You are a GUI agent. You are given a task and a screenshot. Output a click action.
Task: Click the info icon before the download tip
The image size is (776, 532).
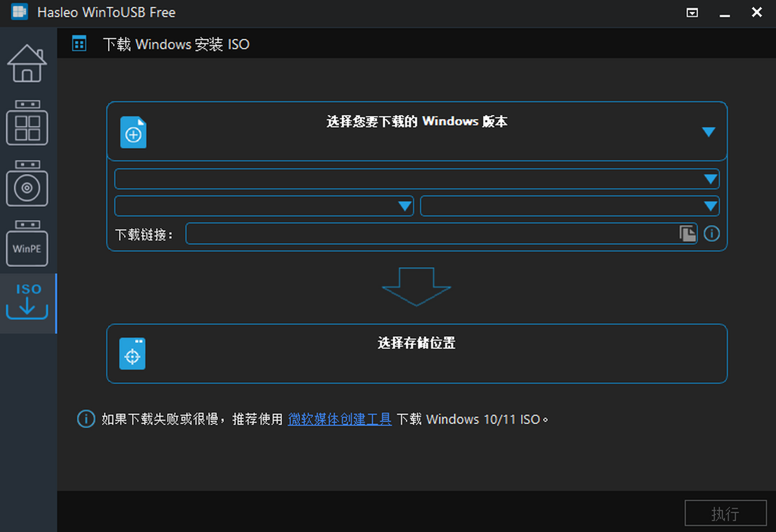pos(86,419)
